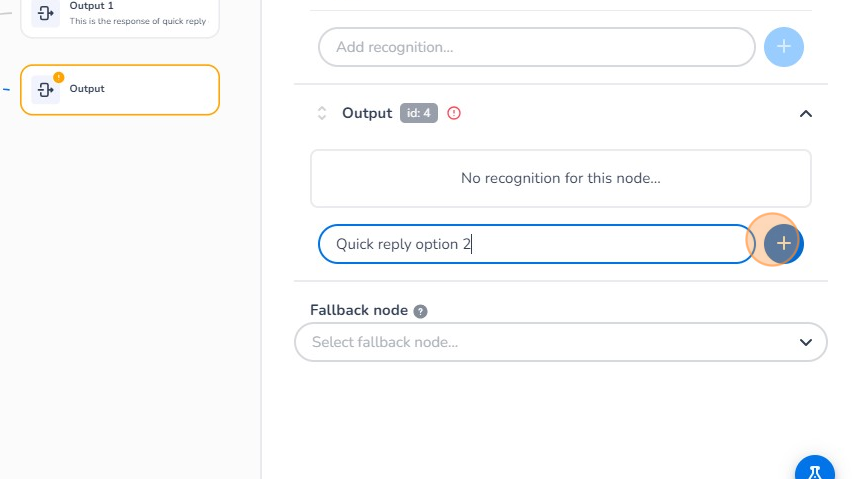Select the Output 1 node title
This screenshot has width=860, height=479.
point(91,6)
